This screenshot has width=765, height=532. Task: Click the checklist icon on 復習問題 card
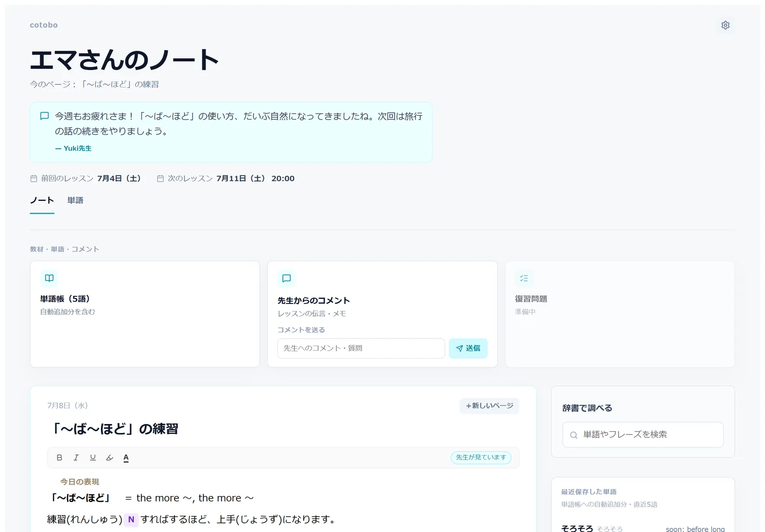pyautogui.click(x=524, y=278)
